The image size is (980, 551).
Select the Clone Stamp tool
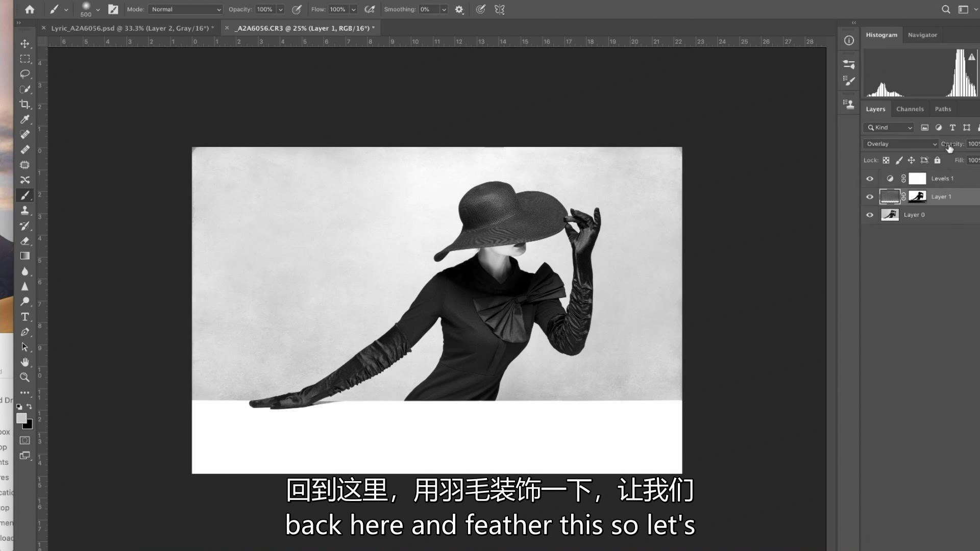click(24, 210)
